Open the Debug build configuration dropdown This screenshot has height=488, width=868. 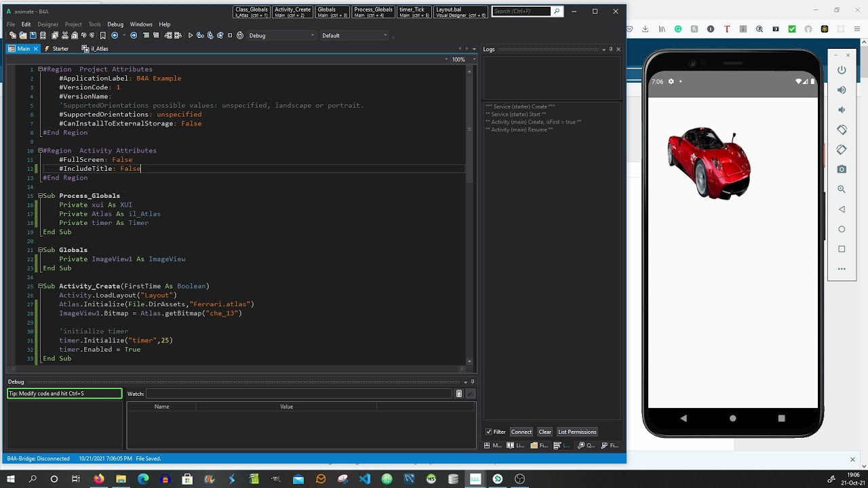281,35
